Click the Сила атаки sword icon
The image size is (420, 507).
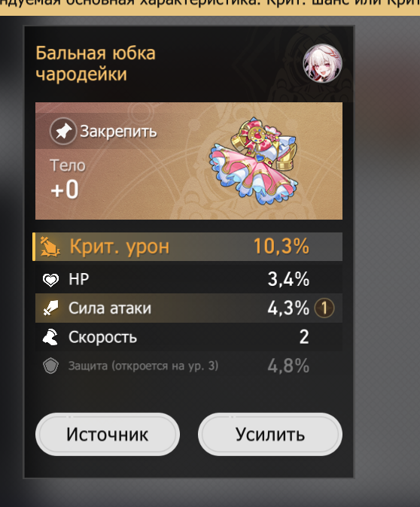click(50, 308)
